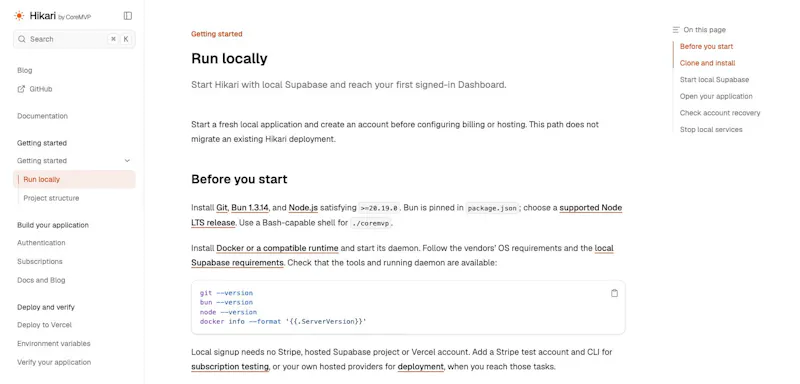Click the git --version code line
Screen dimensions: 800x384
point(226,293)
